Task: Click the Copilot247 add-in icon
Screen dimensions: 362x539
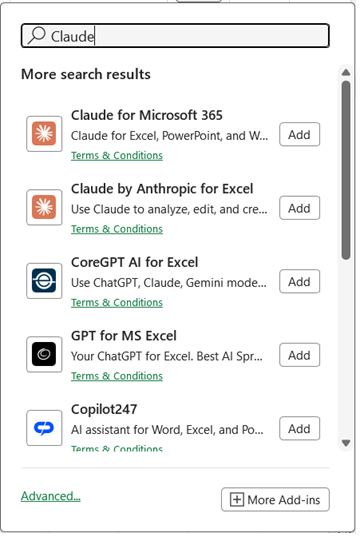Action: coord(44,428)
